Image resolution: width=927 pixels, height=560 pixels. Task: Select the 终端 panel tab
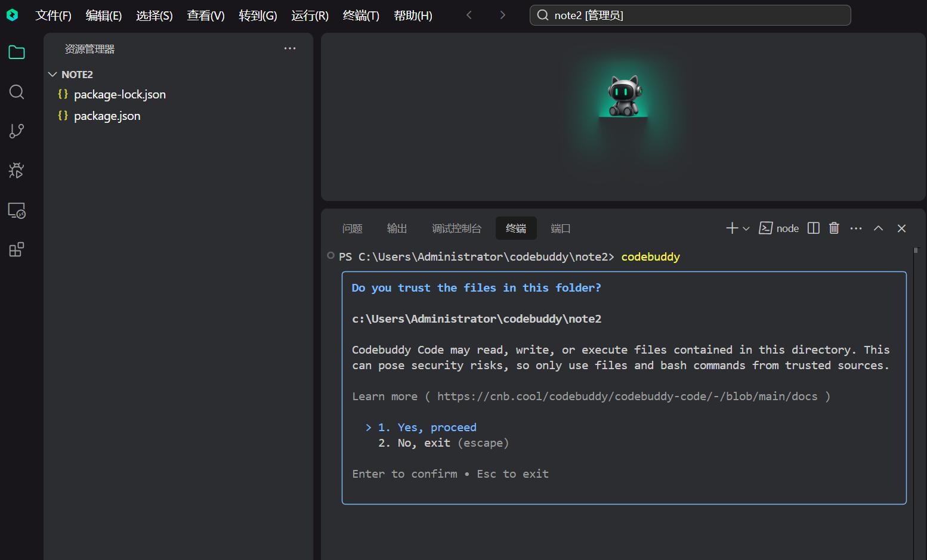click(516, 228)
